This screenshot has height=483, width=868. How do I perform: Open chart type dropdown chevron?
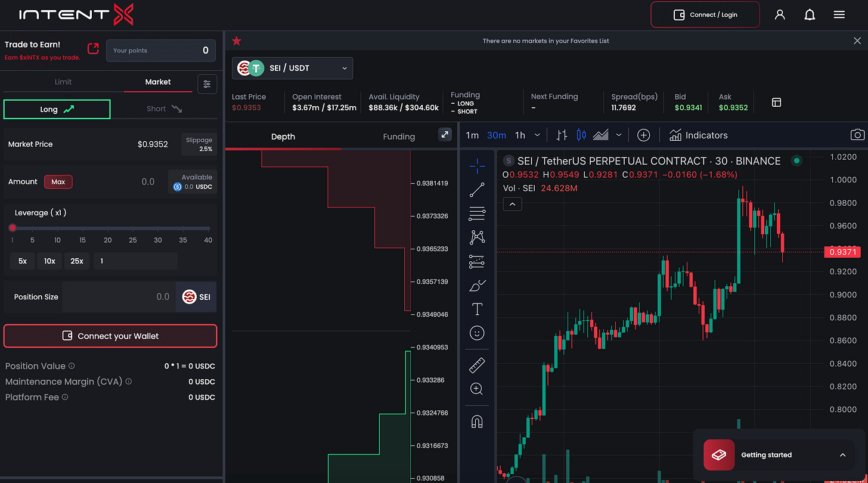coord(619,135)
